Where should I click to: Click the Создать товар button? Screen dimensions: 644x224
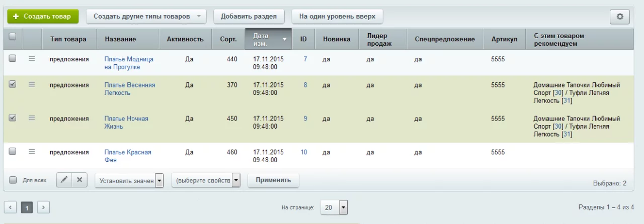tap(43, 16)
